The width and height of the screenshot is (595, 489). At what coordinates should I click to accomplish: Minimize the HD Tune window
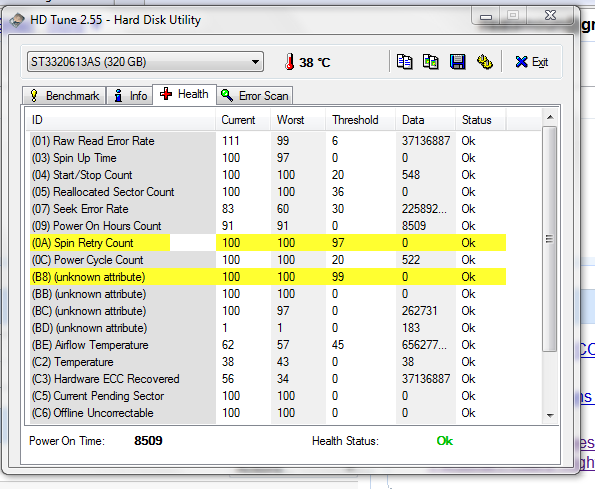486,16
